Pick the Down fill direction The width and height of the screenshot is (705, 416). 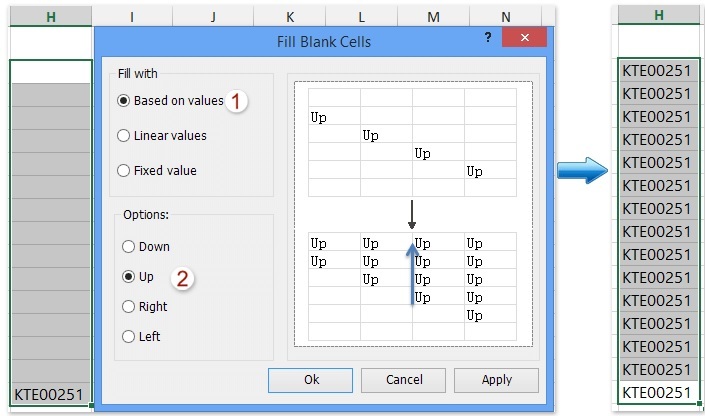click(128, 246)
